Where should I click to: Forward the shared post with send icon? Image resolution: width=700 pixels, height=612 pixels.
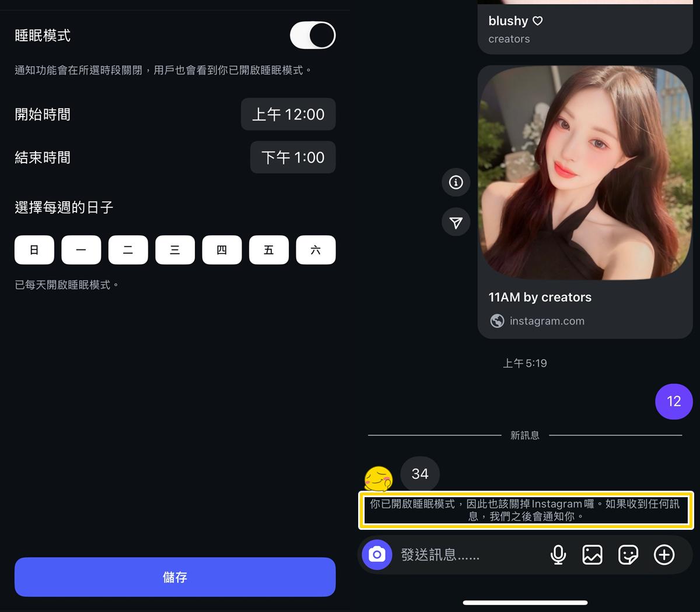(x=456, y=223)
